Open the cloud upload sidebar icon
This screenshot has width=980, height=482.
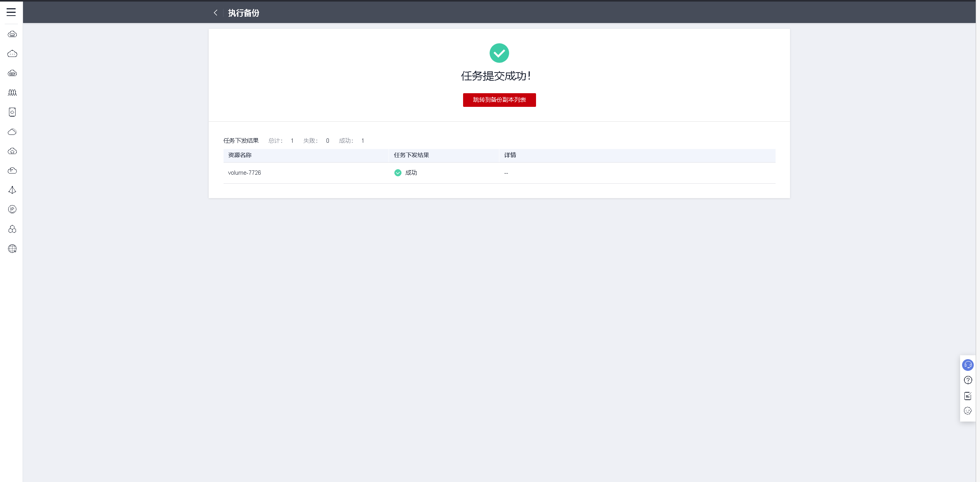(12, 151)
